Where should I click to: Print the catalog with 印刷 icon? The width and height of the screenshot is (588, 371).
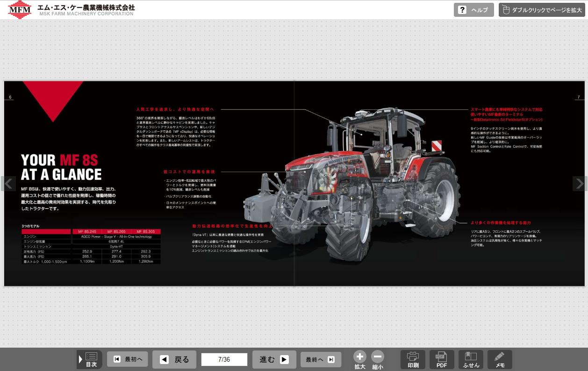pyautogui.click(x=413, y=360)
